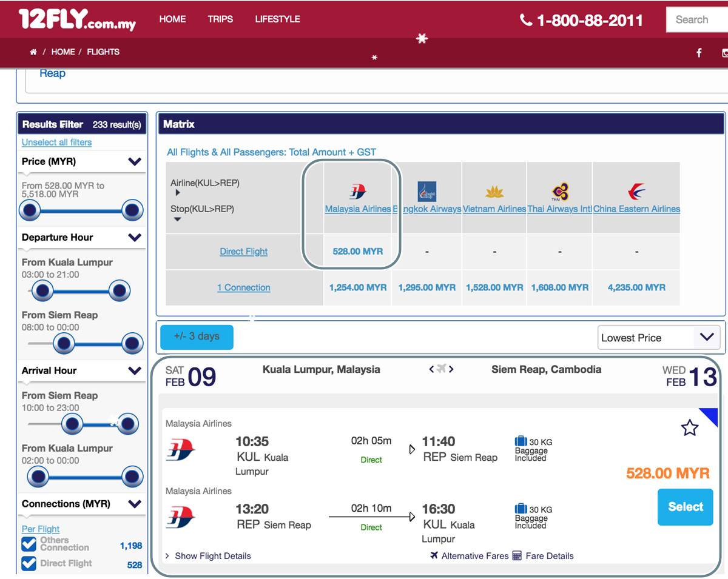
Task: Click the Malaysia Airlines link in the matrix
Action: click(x=358, y=209)
